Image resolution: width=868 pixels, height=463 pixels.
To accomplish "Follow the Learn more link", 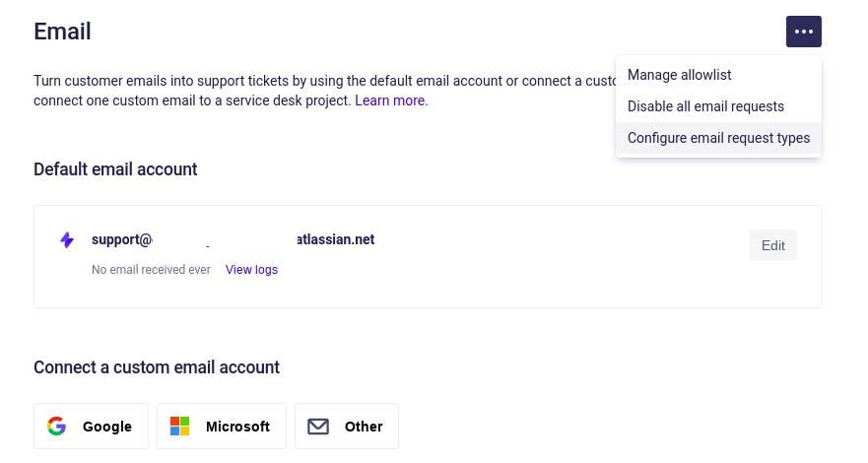I will point(391,100).
